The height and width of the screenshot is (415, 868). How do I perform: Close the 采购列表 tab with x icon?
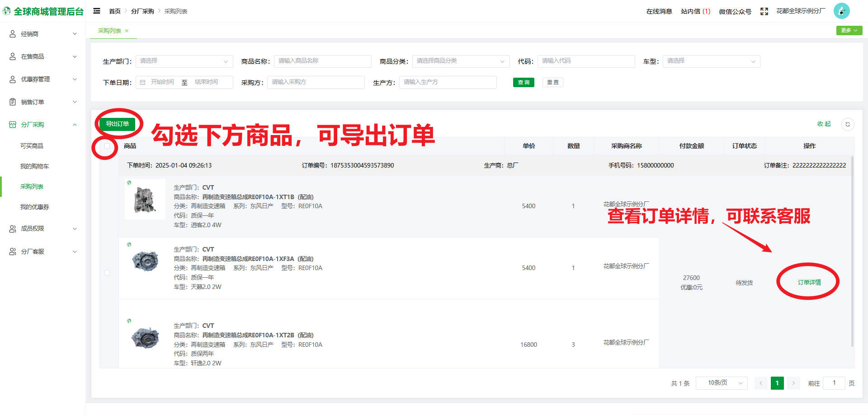pyautogui.click(x=127, y=31)
